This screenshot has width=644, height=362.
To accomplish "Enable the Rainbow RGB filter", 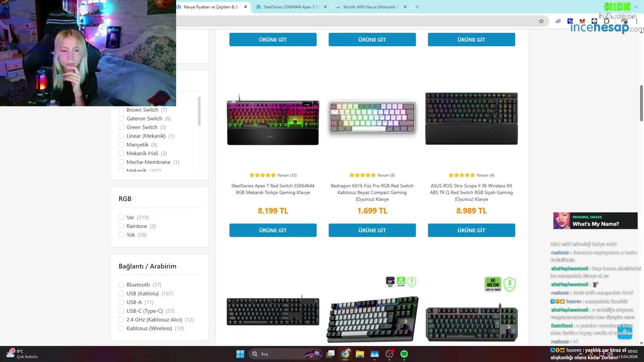I will tap(121, 226).
